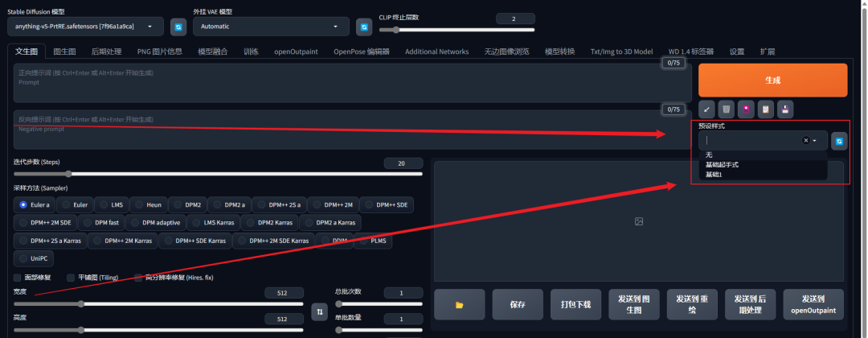
Task: Switch to the 图生图 tab
Action: point(64,52)
